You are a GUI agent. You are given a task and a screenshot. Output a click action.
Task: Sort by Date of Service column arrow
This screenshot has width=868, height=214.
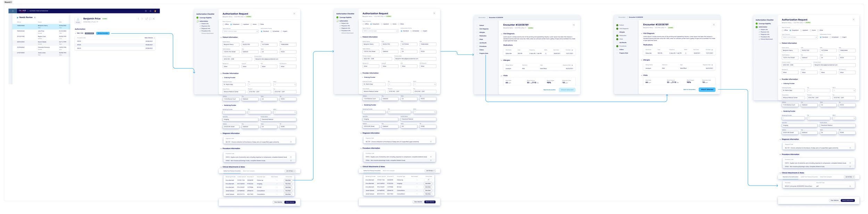(154, 38)
